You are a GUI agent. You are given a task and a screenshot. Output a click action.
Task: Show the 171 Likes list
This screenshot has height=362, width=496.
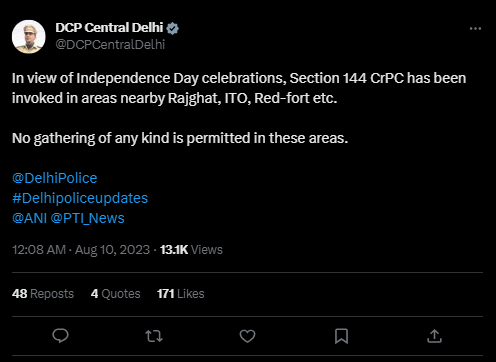181,294
